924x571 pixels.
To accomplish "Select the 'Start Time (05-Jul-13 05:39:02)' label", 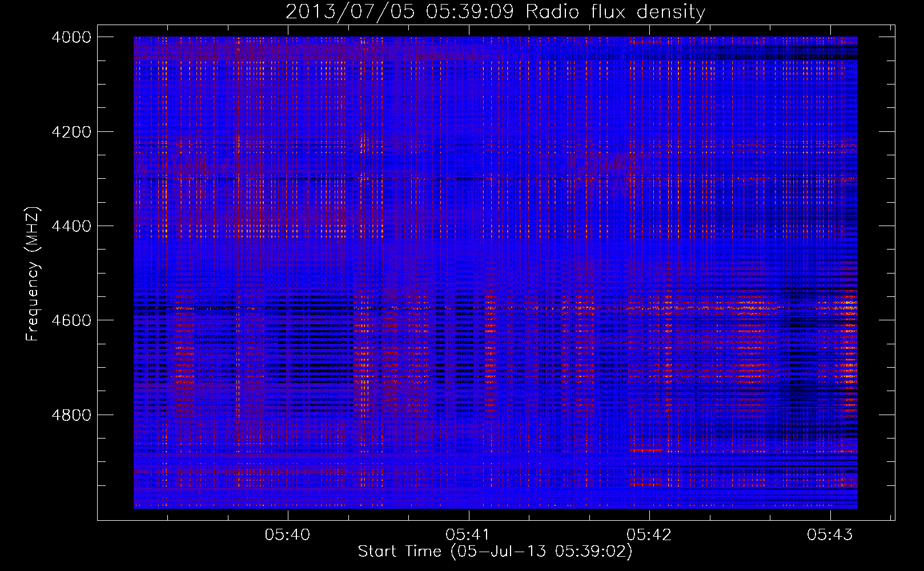I will click(495, 552).
